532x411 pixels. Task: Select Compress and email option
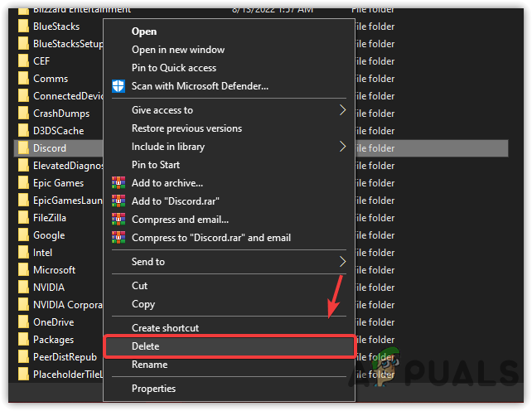[x=180, y=220]
